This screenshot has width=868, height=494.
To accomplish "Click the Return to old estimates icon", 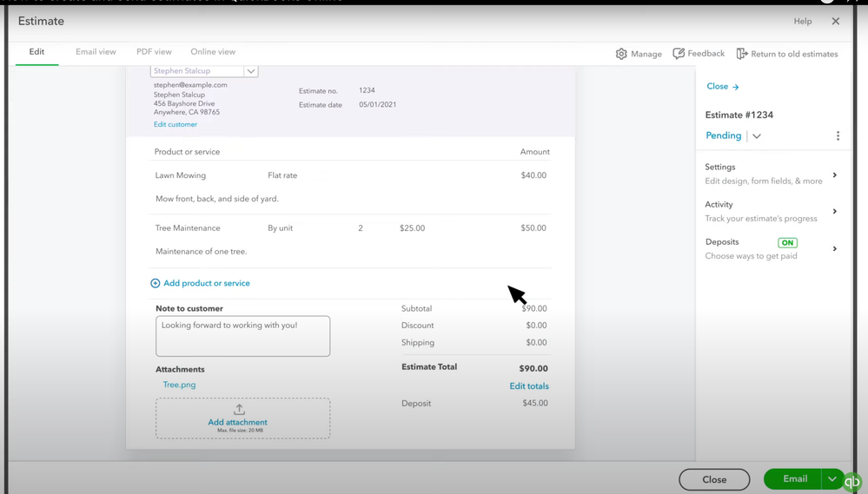I will click(x=742, y=54).
